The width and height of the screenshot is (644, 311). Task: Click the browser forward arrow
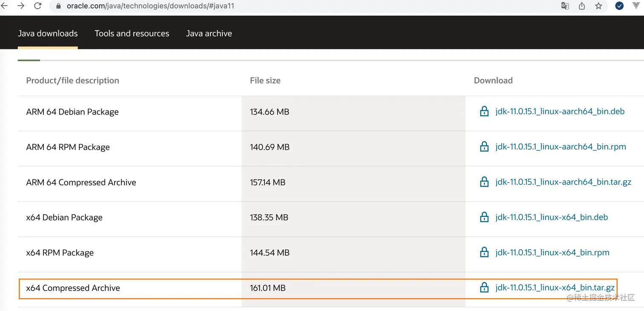(20, 6)
